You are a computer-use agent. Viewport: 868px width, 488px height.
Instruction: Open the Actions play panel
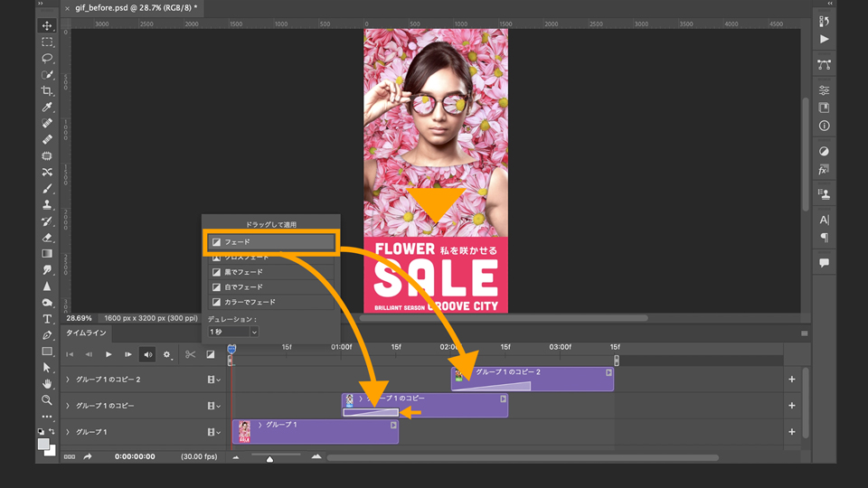point(825,39)
